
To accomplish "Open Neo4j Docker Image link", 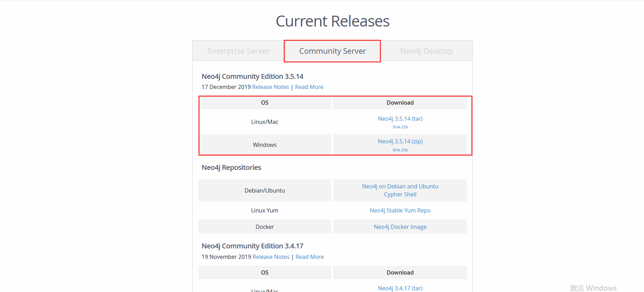I will 400,227.
